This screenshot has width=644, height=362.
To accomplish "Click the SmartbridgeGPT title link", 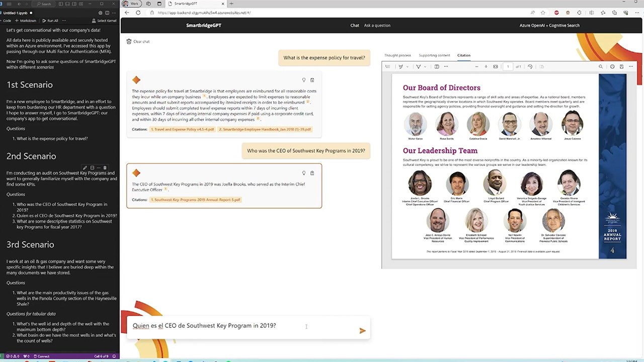I will click(204, 25).
